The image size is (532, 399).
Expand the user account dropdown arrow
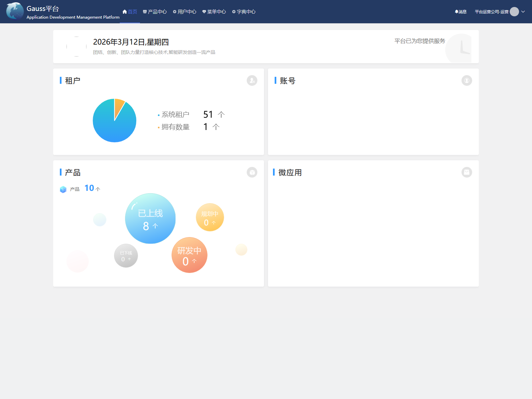pyautogui.click(x=523, y=12)
